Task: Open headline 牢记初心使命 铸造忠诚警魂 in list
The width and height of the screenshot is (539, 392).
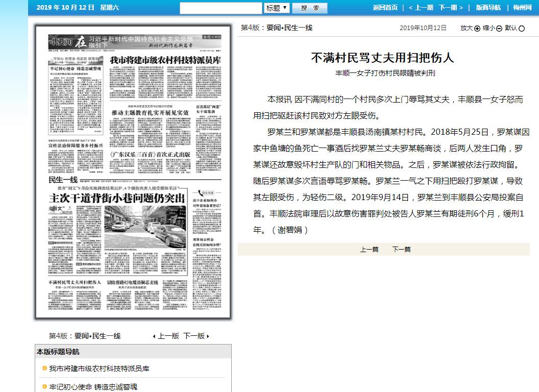Action: point(93,387)
